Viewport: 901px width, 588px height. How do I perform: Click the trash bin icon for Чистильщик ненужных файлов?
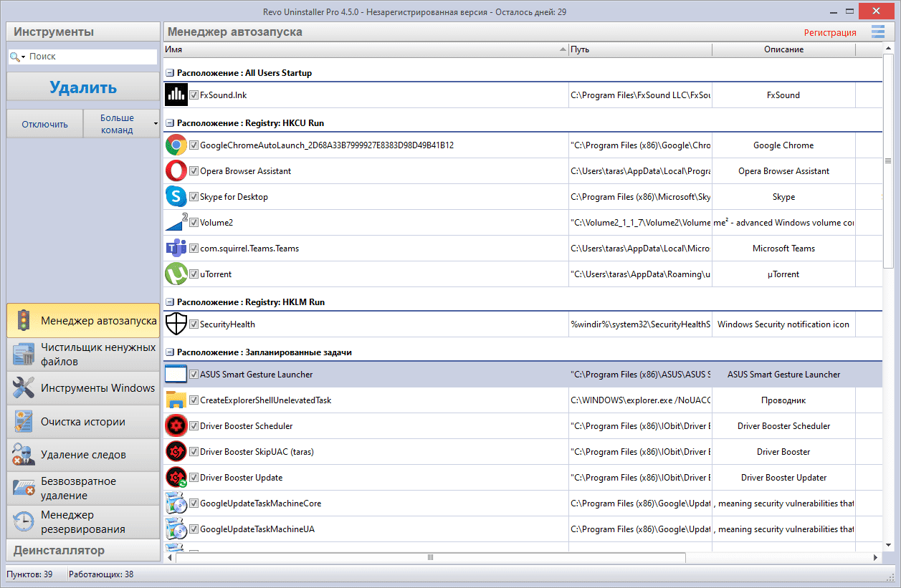24,355
